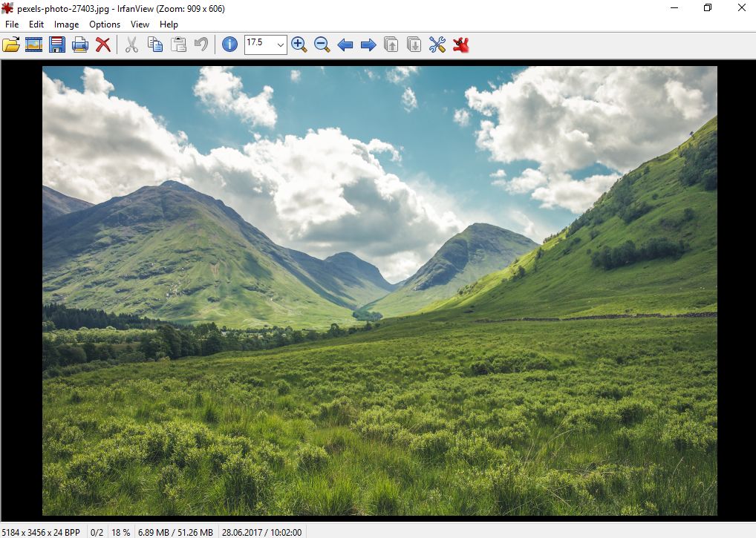Cut the selection with the scissors icon
Image resolution: width=756 pixels, height=538 pixels.
pos(131,45)
